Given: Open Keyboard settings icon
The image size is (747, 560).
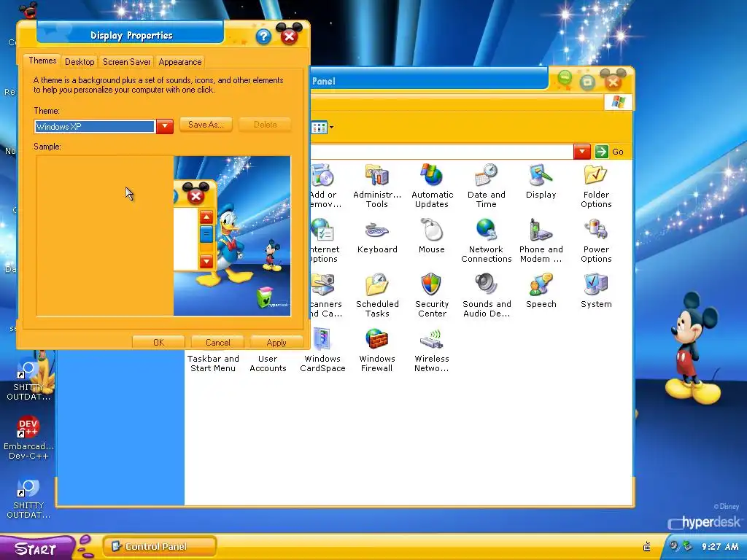Looking at the screenshot, I should coord(377,236).
